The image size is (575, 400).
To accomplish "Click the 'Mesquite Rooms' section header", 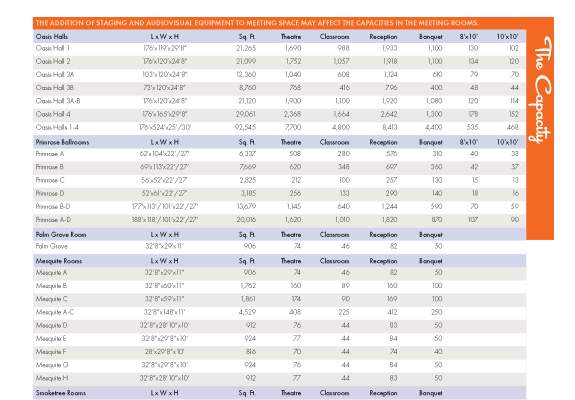I will [x=59, y=261].
